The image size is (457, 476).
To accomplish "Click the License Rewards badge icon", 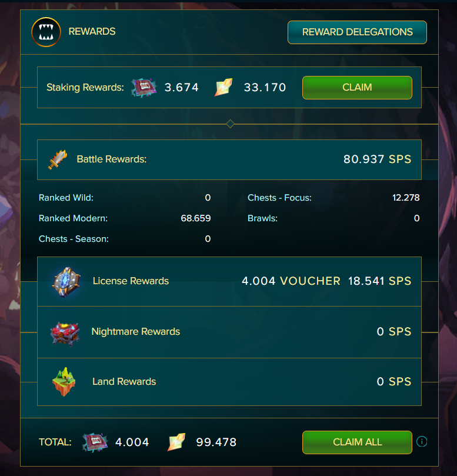I will click(x=66, y=282).
